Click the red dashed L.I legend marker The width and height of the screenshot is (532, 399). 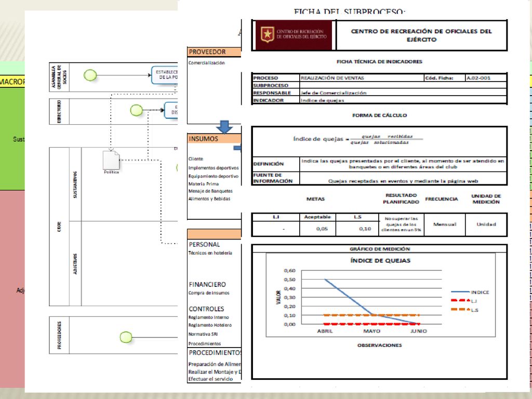[x=460, y=301]
